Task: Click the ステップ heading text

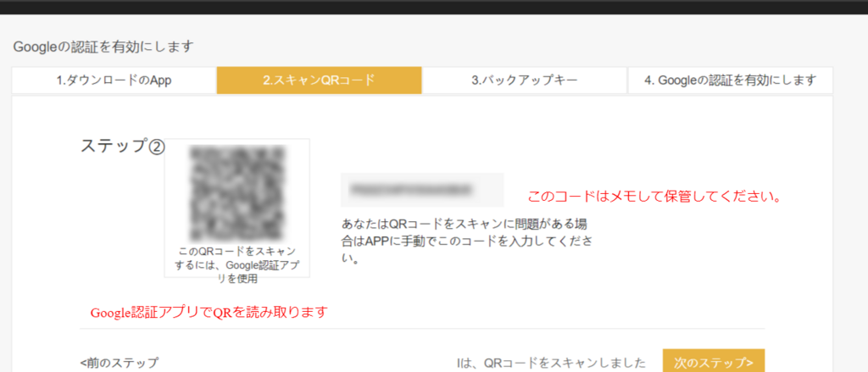Action: point(114,146)
